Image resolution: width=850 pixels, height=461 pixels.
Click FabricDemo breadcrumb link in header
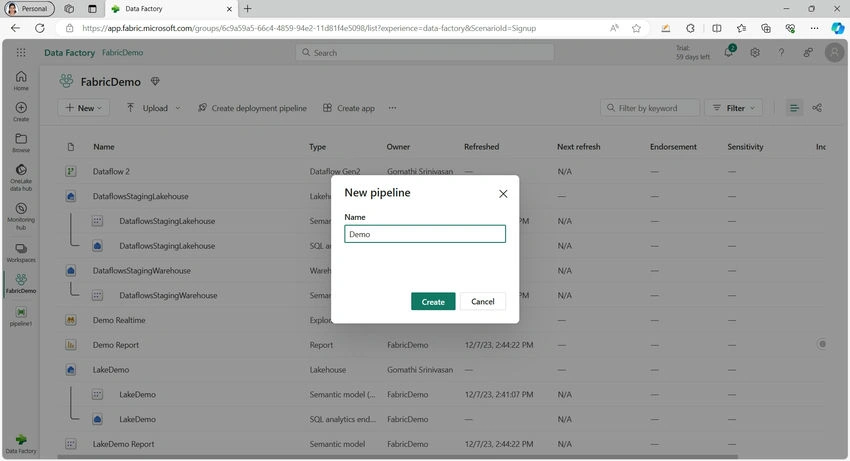pos(123,53)
